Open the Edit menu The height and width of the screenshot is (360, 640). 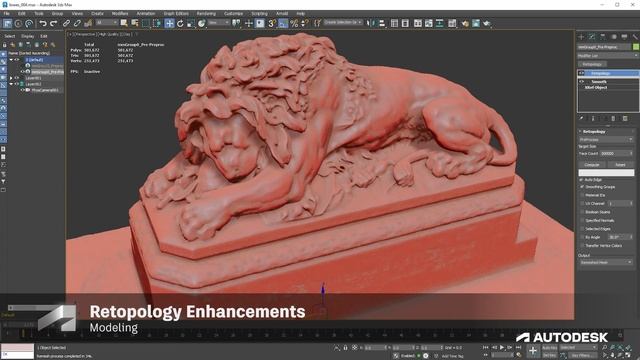[x=22, y=13]
